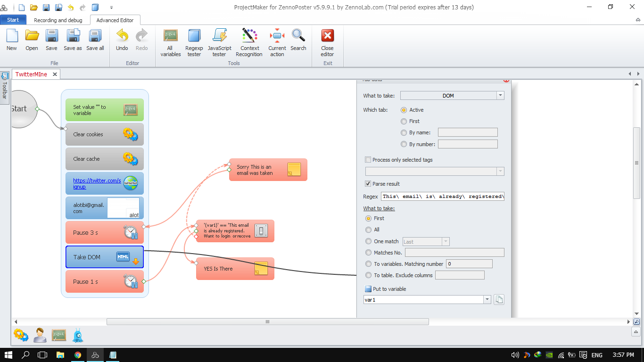The height and width of the screenshot is (362, 644).
Task: Click the quick access undo arrow
Action: [x=71, y=7]
